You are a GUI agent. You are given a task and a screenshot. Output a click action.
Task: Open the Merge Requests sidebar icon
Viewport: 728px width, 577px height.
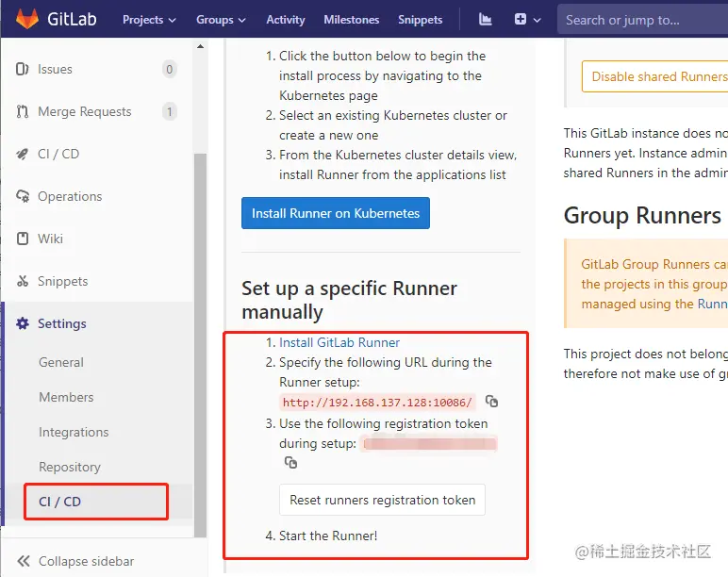[x=23, y=111]
